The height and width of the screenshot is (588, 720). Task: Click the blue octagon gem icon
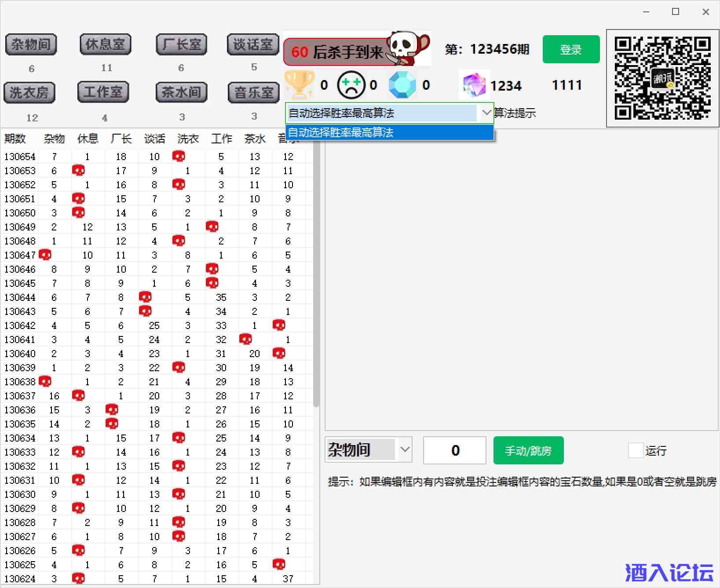[402, 85]
